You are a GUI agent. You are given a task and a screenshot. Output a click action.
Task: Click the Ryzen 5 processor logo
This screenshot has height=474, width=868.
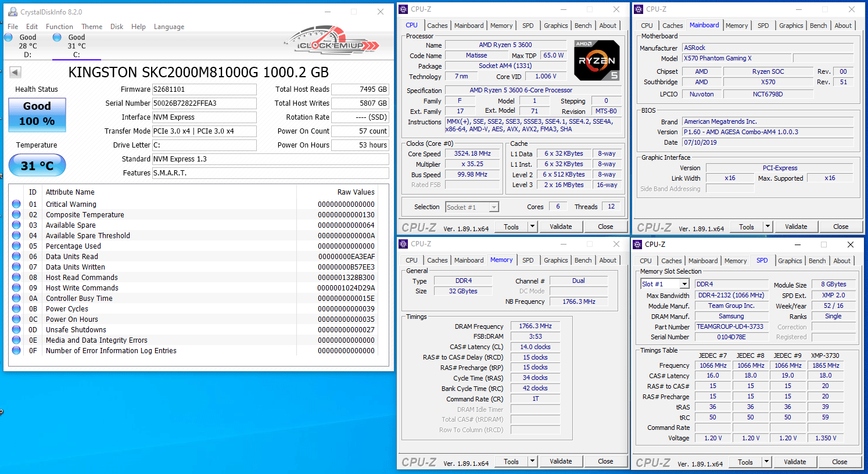(x=597, y=60)
